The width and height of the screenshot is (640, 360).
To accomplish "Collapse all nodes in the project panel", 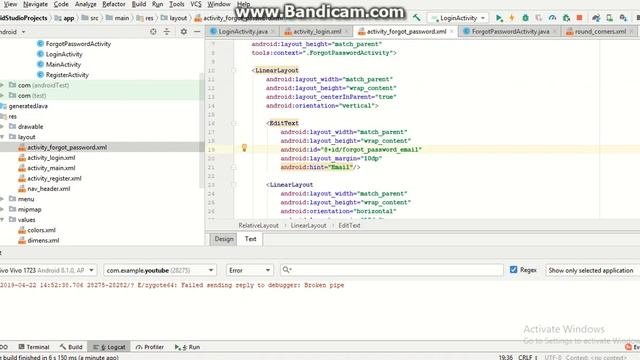I will 167,31.
